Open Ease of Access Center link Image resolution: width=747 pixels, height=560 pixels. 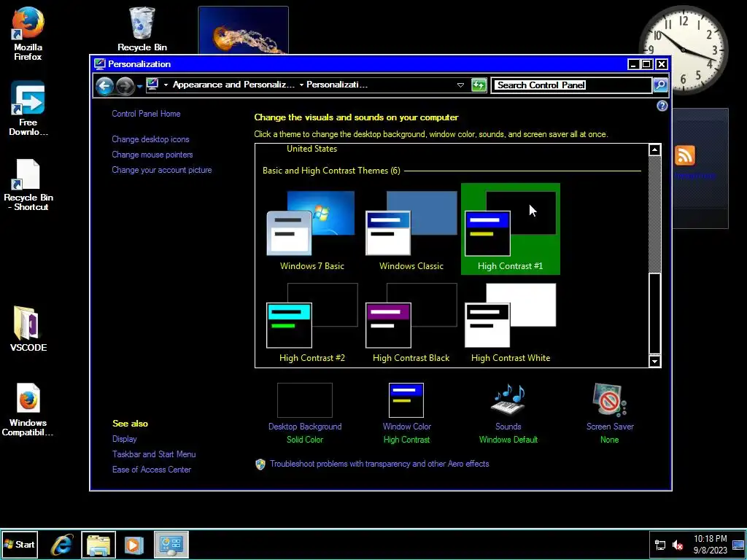pos(152,469)
